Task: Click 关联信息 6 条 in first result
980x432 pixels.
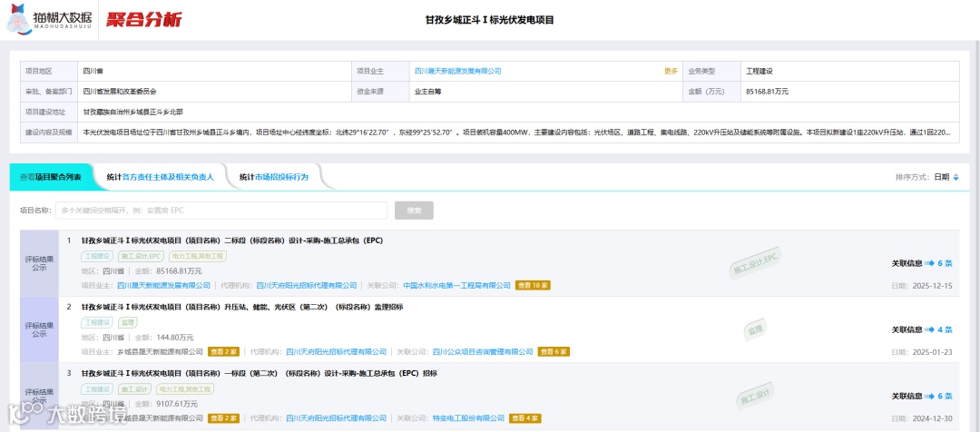Action: [922, 263]
